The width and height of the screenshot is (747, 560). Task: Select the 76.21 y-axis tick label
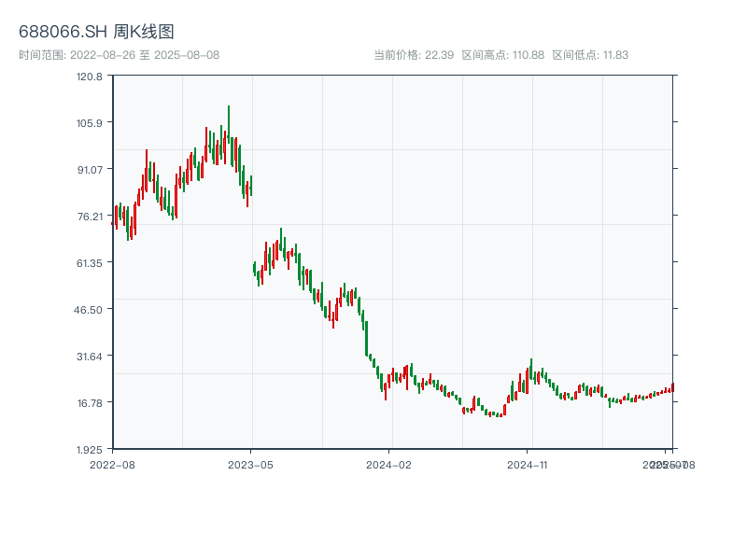pos(91,217)
